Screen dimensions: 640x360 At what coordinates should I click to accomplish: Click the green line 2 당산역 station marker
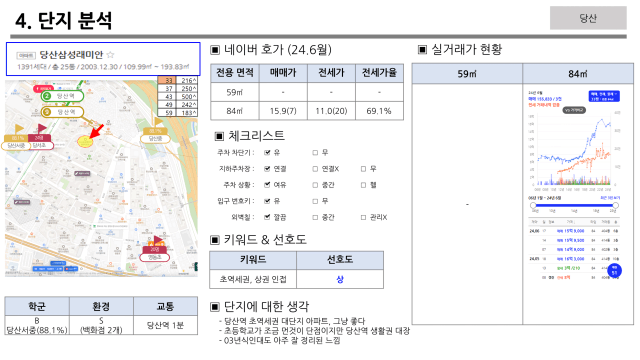(62, 96)
